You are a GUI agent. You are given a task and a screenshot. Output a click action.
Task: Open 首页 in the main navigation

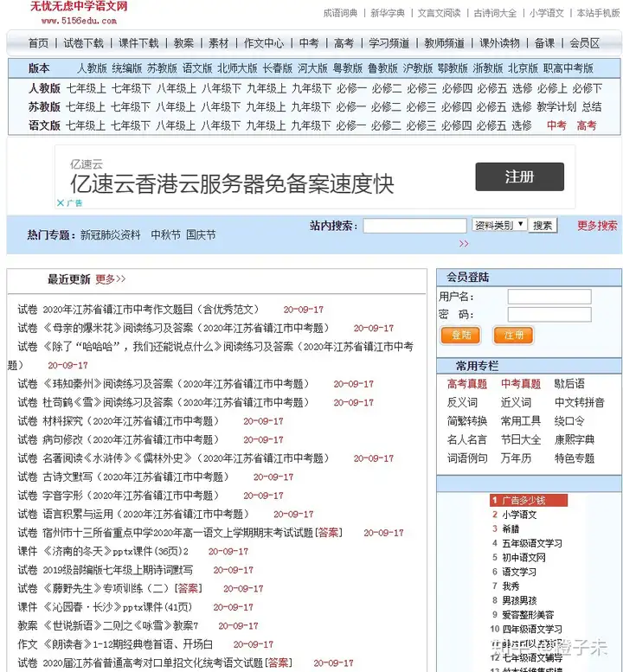39,43
